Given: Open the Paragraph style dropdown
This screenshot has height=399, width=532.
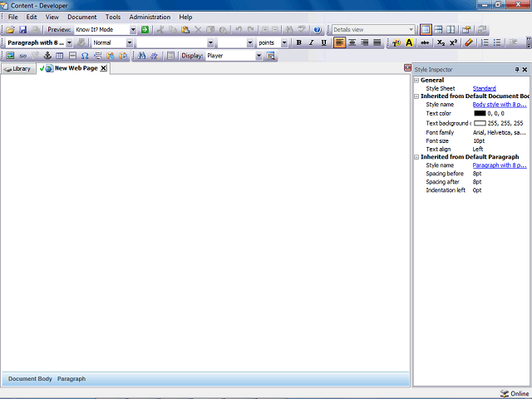Looking at the screenshot, I should (x=69, y=42).
